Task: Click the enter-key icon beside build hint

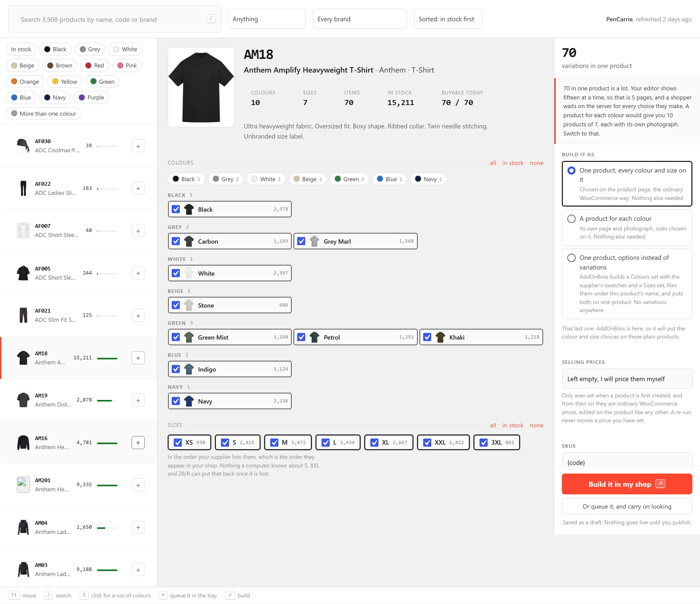Action: [x=230, y=595]
